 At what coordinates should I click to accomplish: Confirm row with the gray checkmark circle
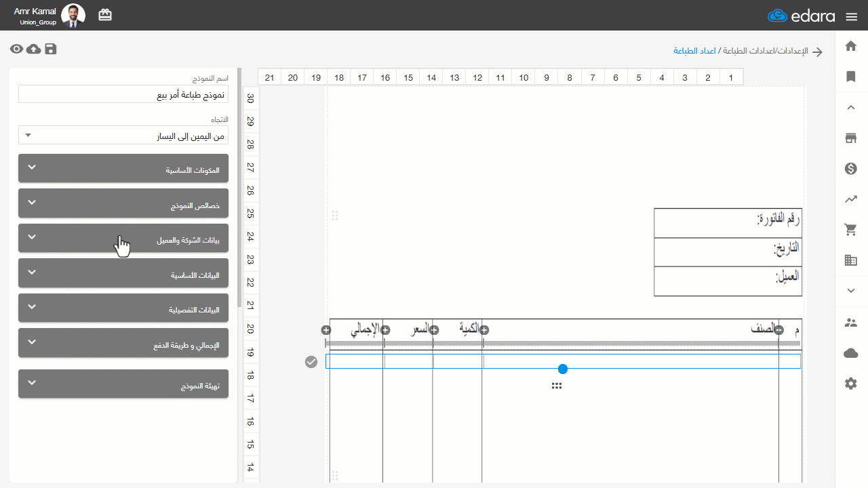311,362
